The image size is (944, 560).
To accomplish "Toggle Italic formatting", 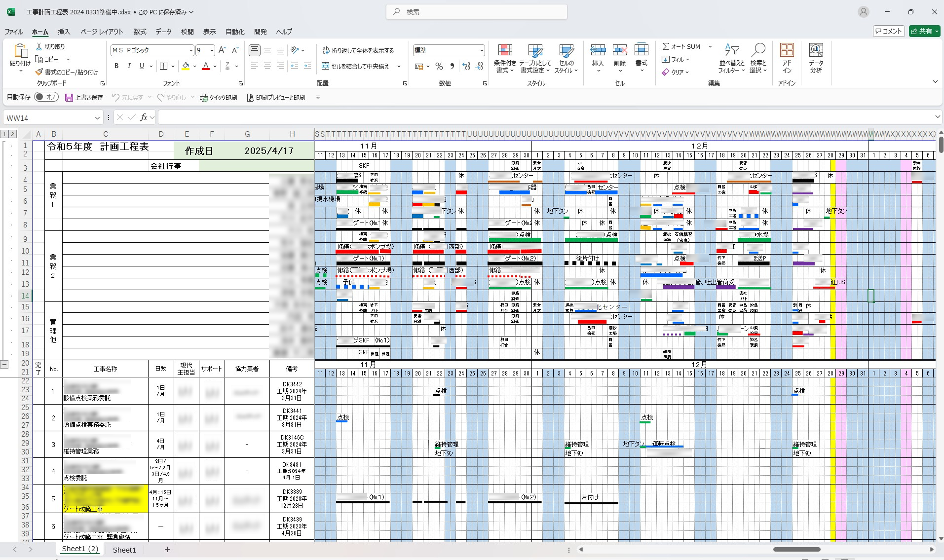I will tap(129, 66).
